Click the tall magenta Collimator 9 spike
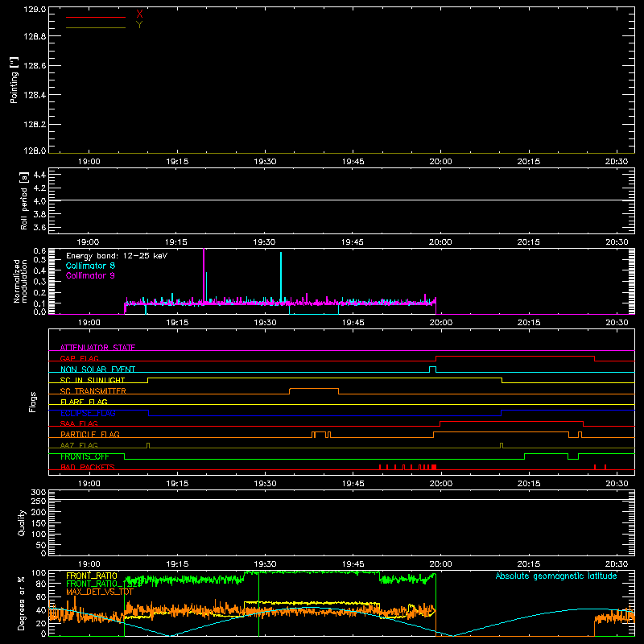The image size is (644, 644). [x=204, y=275]
